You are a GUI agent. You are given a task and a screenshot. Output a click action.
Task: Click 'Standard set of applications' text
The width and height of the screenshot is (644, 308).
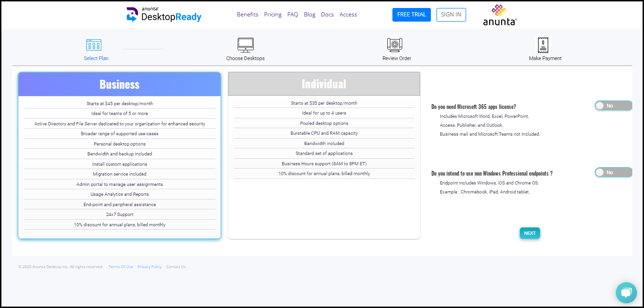click(324, 154)
